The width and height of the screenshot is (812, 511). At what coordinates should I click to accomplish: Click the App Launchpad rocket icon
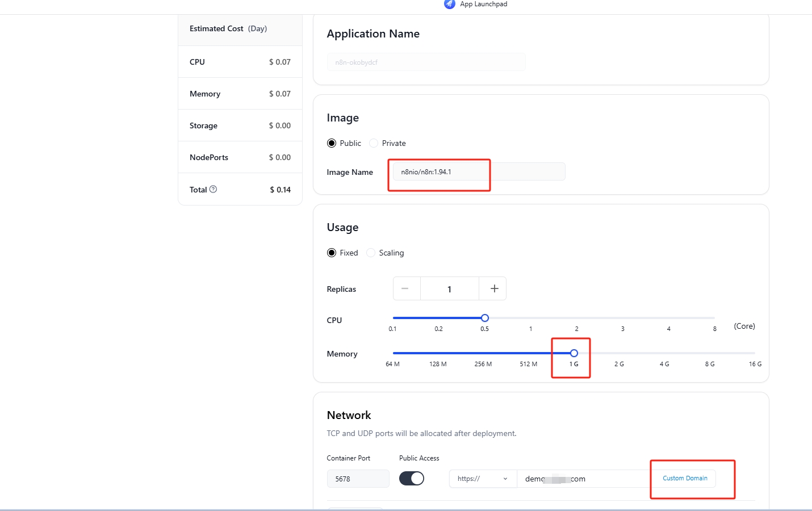450,4
